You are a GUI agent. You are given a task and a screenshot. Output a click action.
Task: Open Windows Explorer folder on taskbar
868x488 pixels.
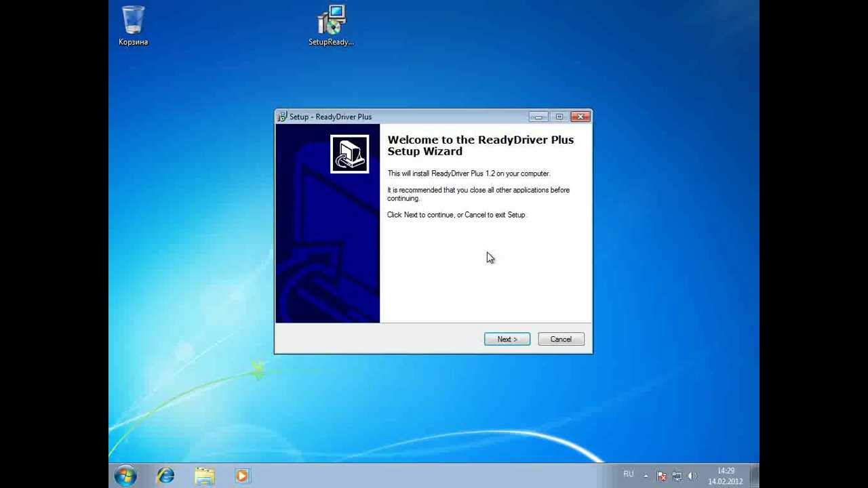point(204,476)
